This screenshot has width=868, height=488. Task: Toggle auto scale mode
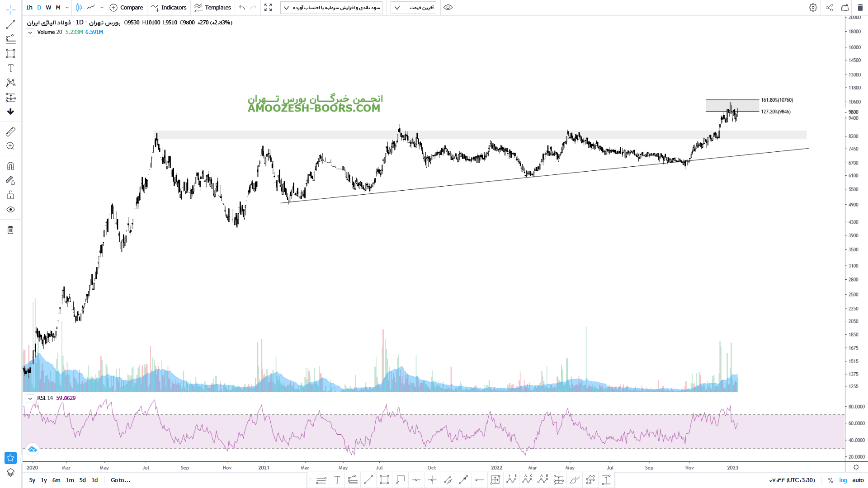858,480
